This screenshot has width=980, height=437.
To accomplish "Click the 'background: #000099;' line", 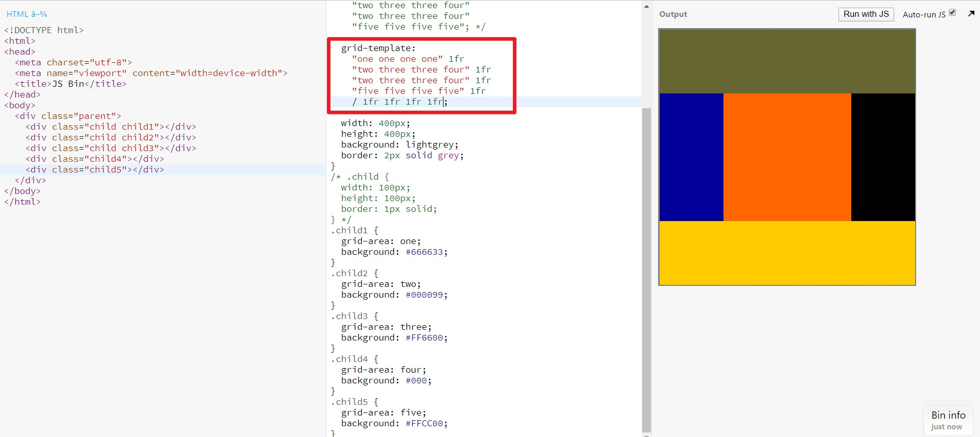I will click(394, 295).
